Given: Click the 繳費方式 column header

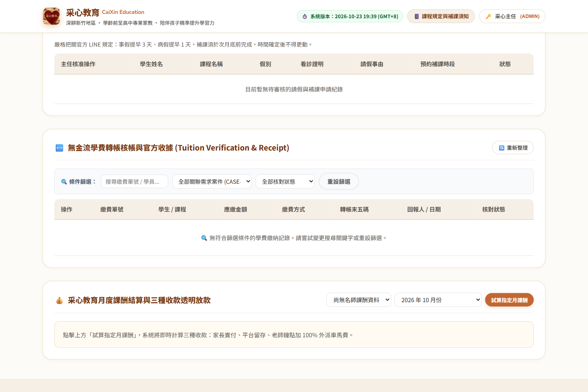Looking at the screenshot, I should 293,210.
